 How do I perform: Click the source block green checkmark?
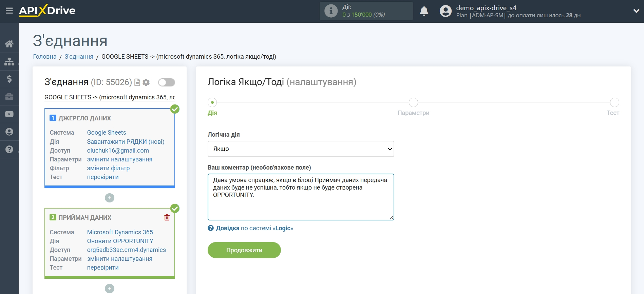click(x=175, y=109)
